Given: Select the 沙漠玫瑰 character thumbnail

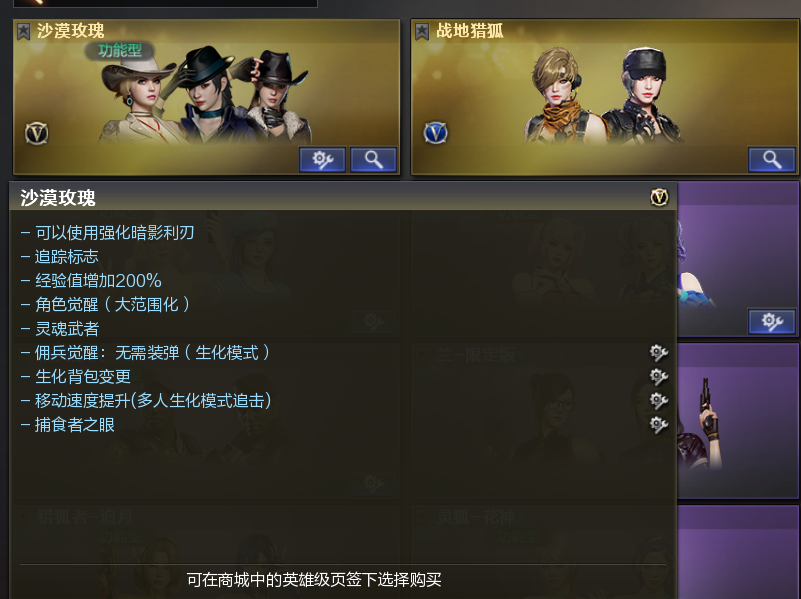Looking at the screenshot, I should (204, 94).
